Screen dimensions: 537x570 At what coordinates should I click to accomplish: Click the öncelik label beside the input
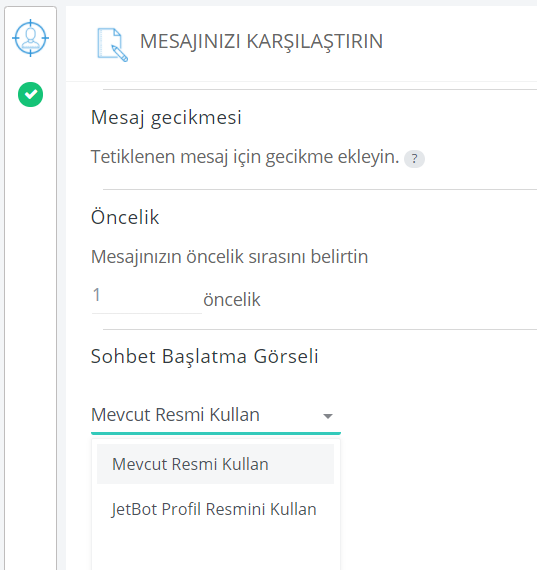232,300
